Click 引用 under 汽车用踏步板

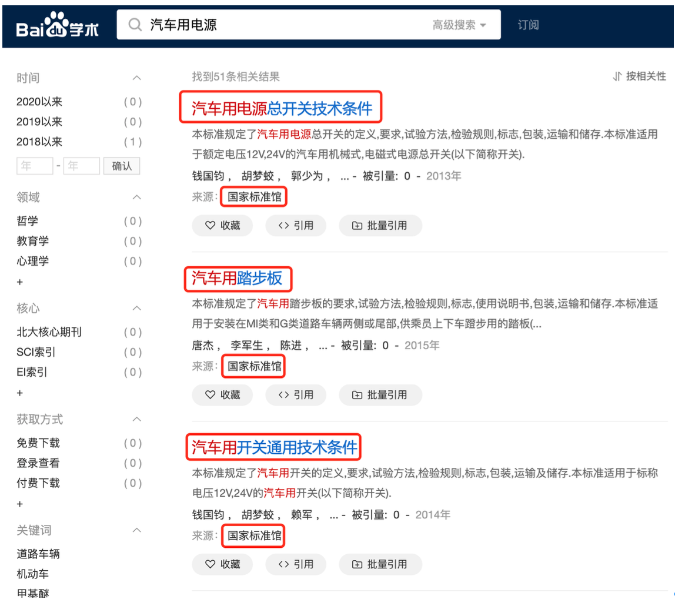[x=296, y=395]
